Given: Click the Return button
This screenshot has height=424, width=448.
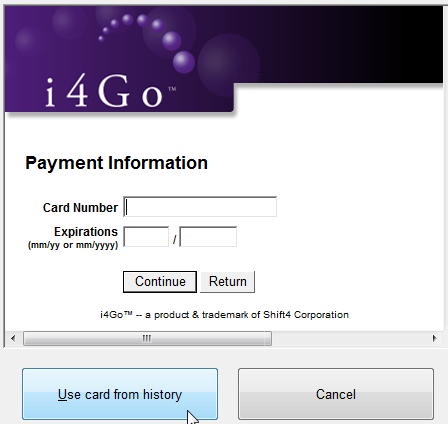Looking at the screenshot, I should pos(228,282).
